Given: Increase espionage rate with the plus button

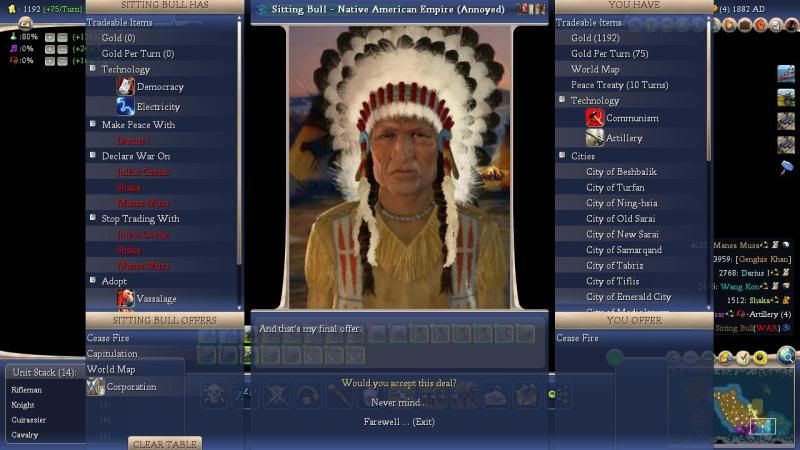Looking at the screenshot, I should pos(49,61).
